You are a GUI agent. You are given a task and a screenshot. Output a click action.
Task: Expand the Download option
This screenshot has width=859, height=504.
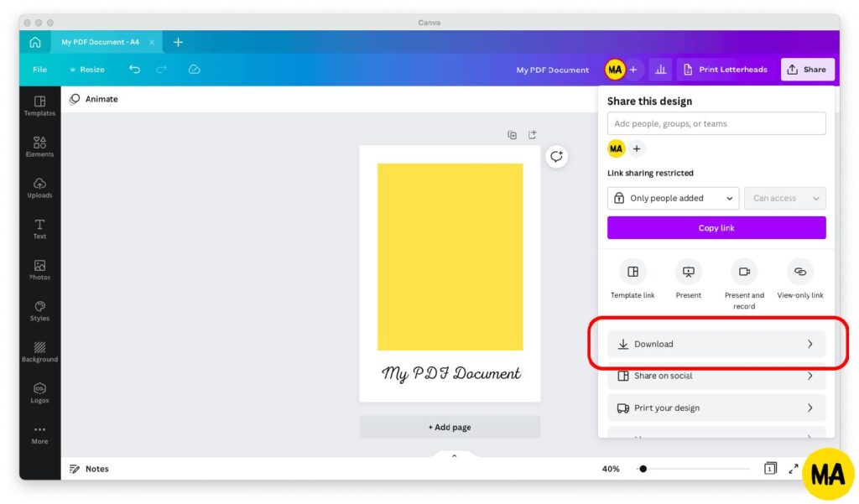(x=716, y=344)
